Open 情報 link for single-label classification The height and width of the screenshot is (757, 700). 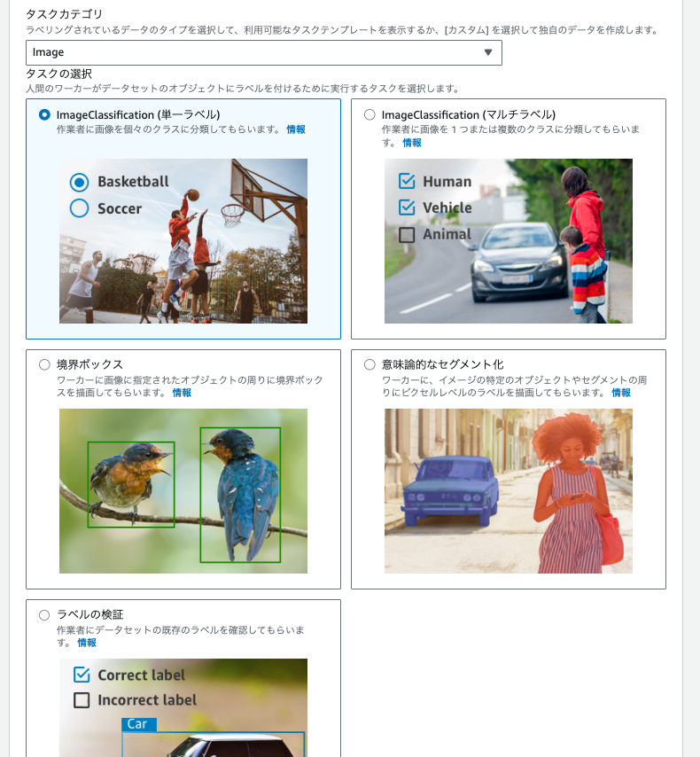pos(296,129)
